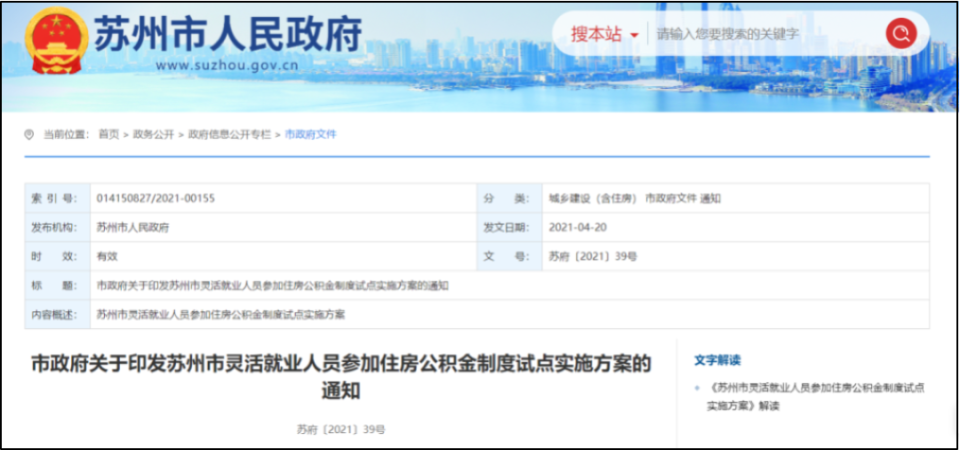
Task: Click 时效 value 有效
Action: 107,257
